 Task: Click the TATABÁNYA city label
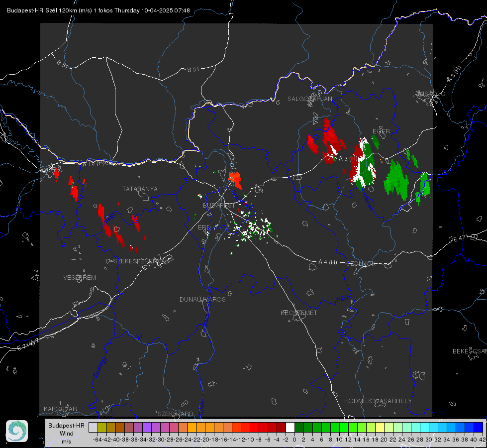point(140,189)
